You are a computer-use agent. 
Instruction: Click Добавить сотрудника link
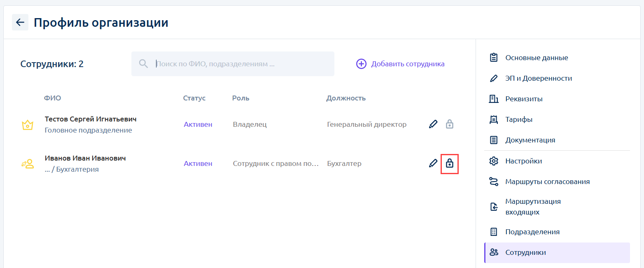(408, 64)
